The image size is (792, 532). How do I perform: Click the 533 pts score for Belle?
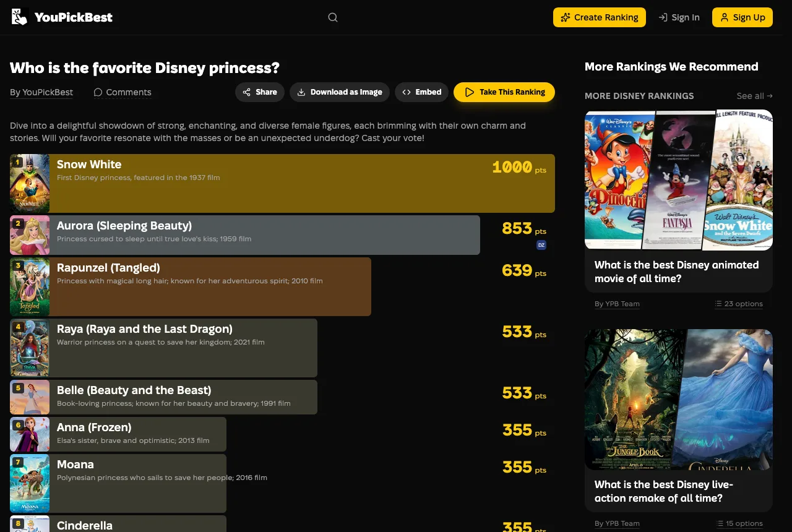click(x=524, y=393)
